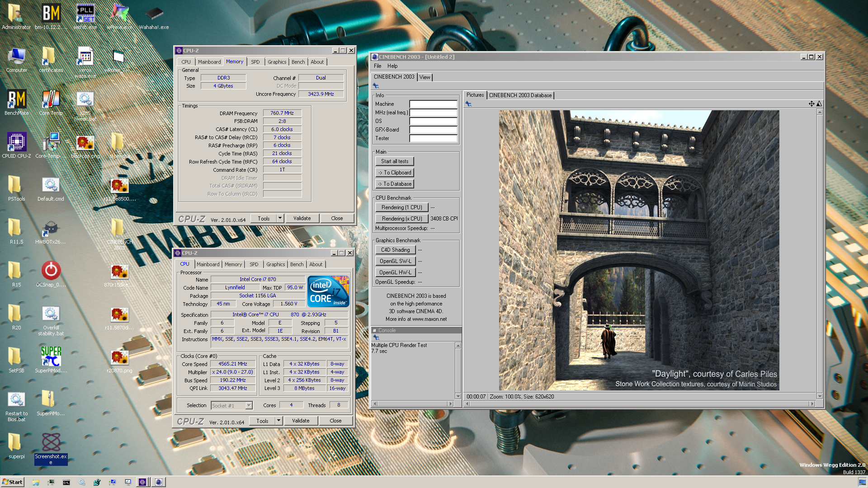Open the x265 tweak.bat file
The height and width of the screenshot is (488, 868).
[x=85, y=105]
